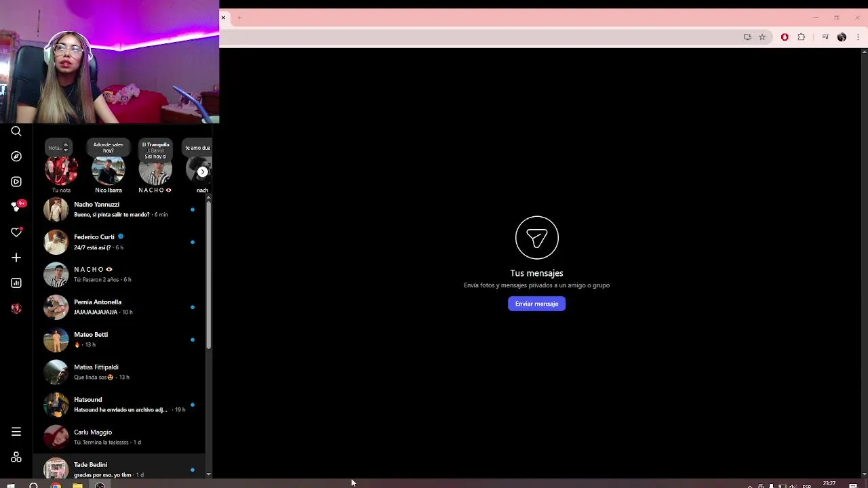
Task: Click the chat list scrollbar down arrow
Action: point(208,474)
